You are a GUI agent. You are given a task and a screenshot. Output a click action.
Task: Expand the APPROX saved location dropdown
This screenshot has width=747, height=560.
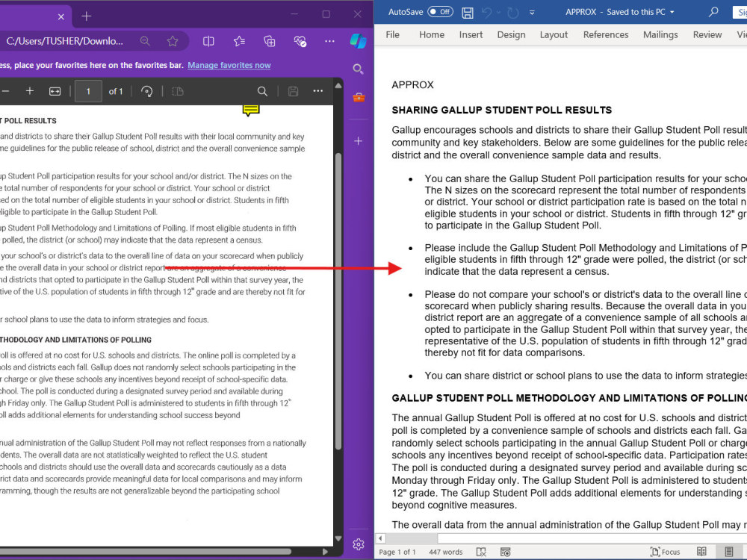point(672,13)
